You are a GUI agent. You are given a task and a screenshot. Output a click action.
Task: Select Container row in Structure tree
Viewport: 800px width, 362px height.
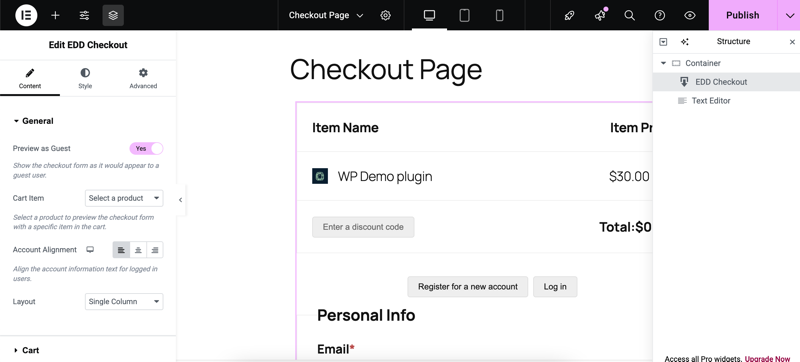coord(727,63)
